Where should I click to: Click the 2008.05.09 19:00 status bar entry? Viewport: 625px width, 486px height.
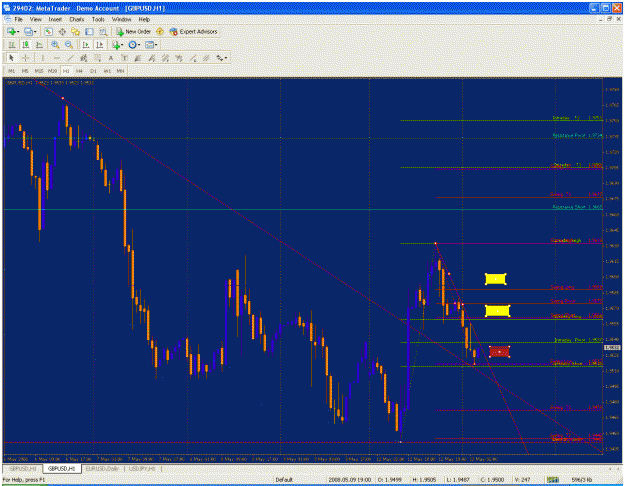350,480
